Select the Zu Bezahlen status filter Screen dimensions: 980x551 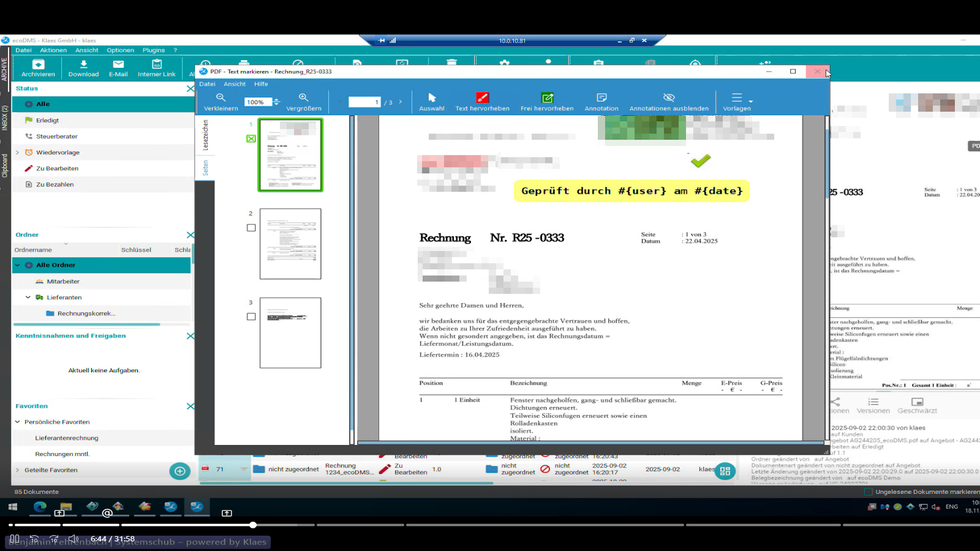point(55,184)
